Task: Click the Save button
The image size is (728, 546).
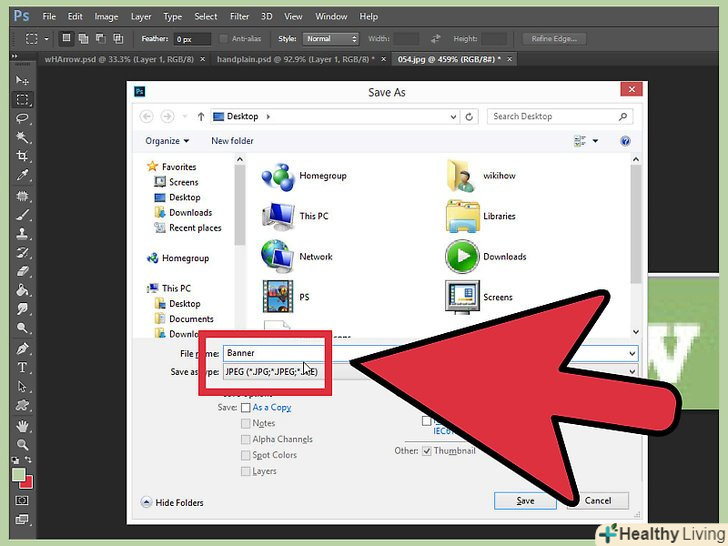Action: click(x=525, y=500)
